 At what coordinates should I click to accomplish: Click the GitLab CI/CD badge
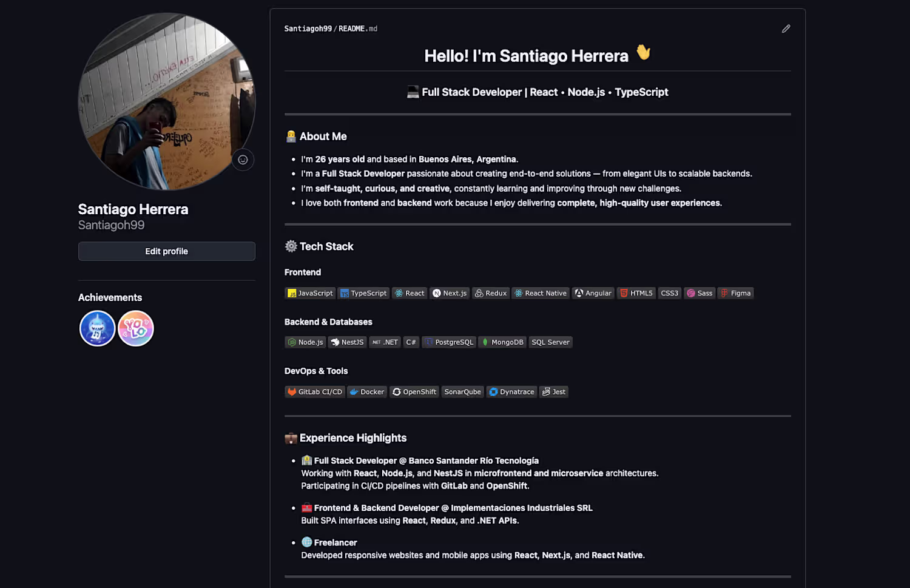point(314,392)
